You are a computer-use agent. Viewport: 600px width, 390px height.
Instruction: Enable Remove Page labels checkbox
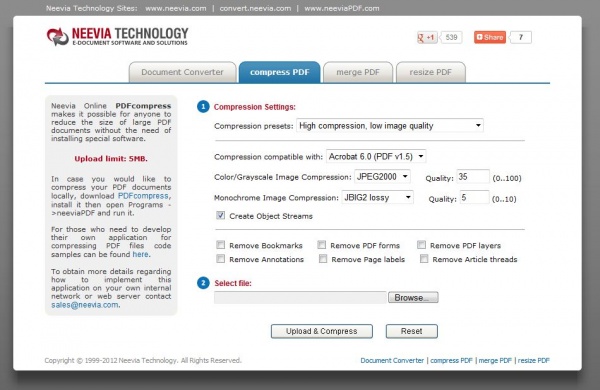(x=323, y=259)
